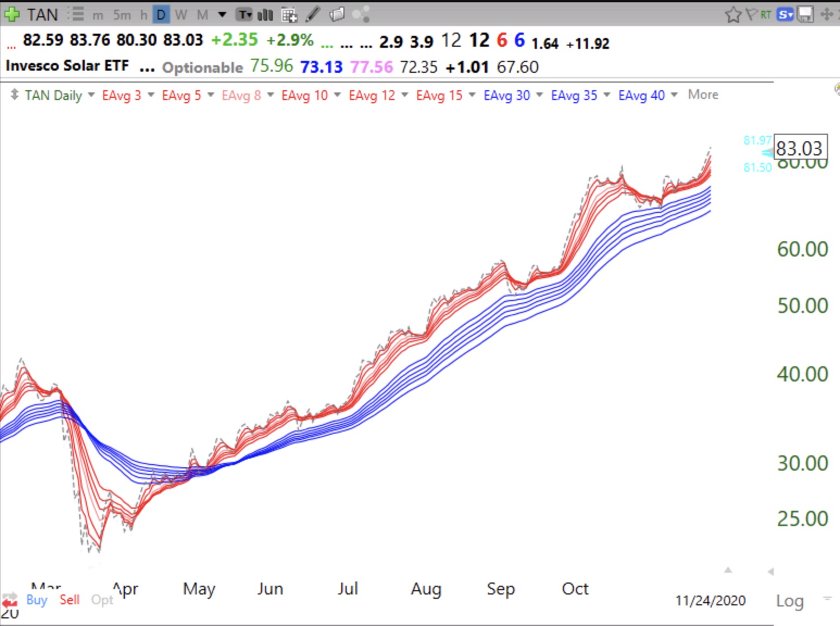Click the +2.35 net change value
The height and width of the screenshot is (626, 840).
234,40
